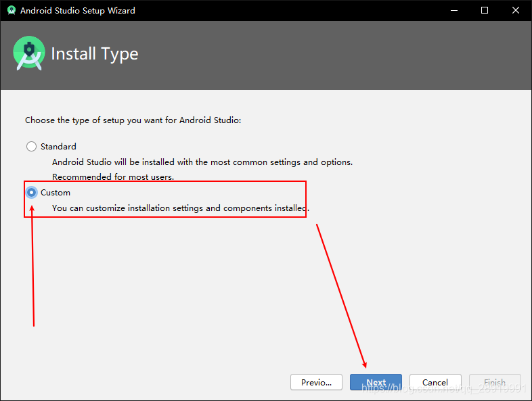Screen dimensions: 532x401
Task: Click 'Choose the type of setup' prompt text
Action: coord(133,120)
